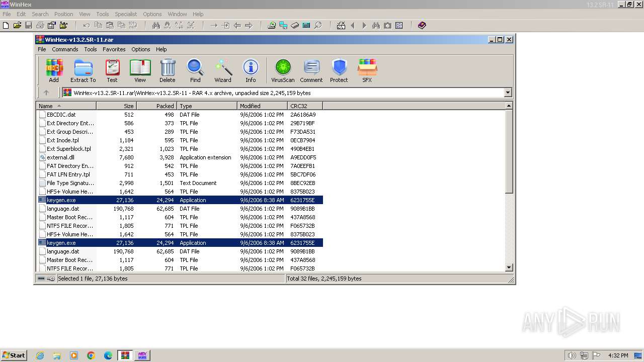This screenshot has height=362, width=644.
Task: Run the Test archive tool
Action: click(x=112, y=70)
